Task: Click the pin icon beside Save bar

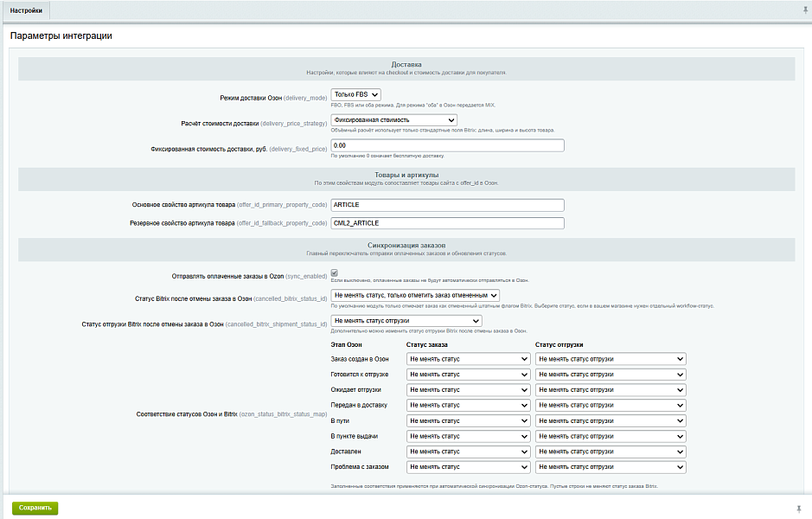Action: [x=799, y=509]
